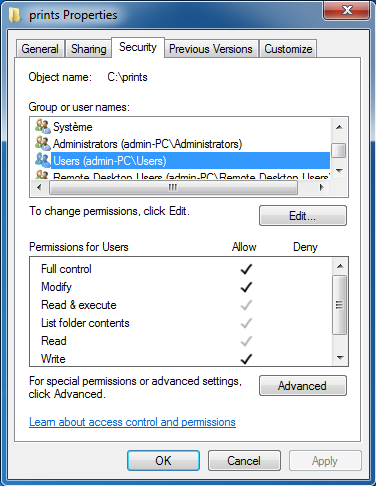Open the Advanced security settings

click(x=303, y=386)
